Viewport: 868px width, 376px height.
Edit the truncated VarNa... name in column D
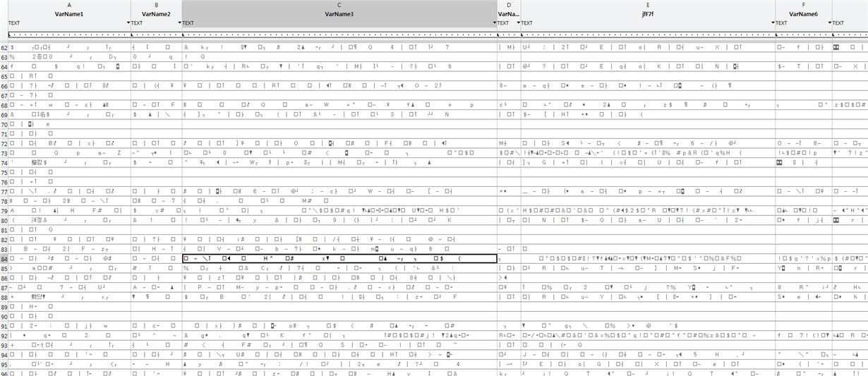tap(509, 14)
